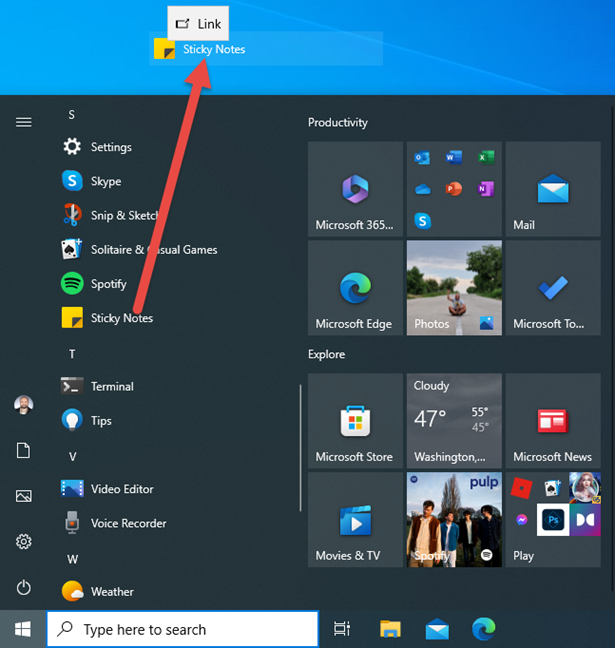Open the Power options button
This screenshot has height=648, width=615.
click(24, 587)
